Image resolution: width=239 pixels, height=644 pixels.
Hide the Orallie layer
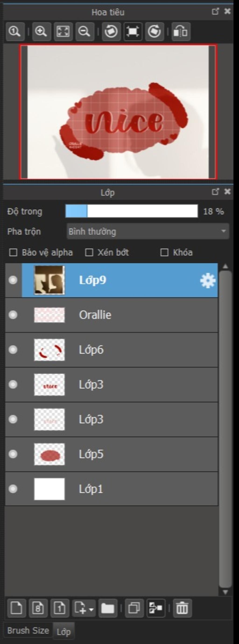[13, 315]
